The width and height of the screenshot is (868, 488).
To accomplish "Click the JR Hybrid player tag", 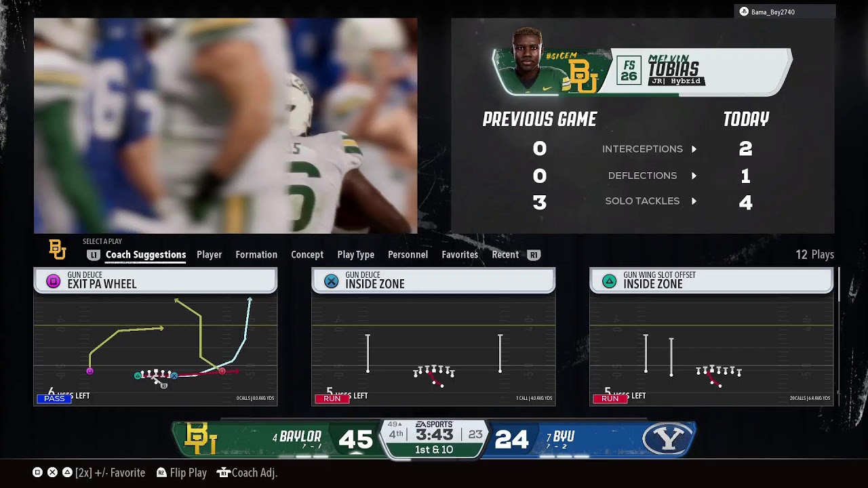I will (x=677, y=81).
